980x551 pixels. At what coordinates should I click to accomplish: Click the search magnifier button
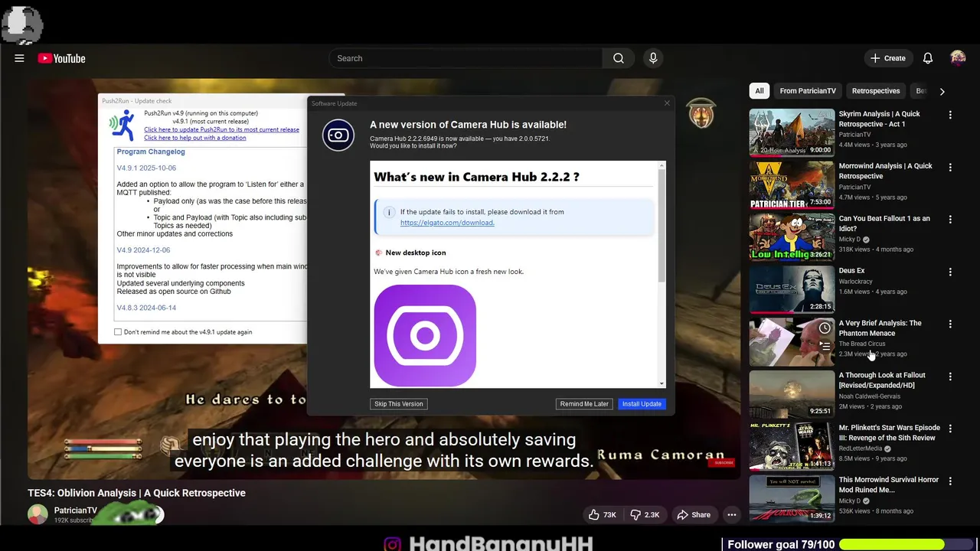pos(619,58)
